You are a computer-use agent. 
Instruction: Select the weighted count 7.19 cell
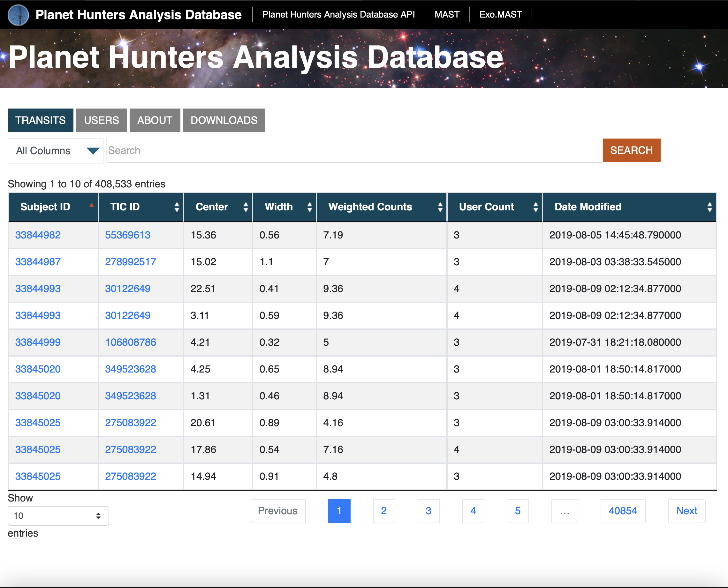pos(382,235)
